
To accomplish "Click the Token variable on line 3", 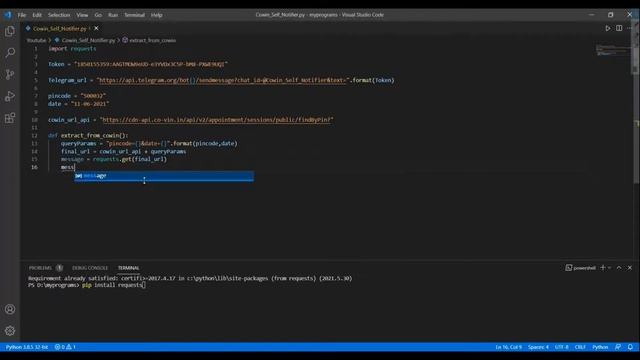I will click(56, 64).
